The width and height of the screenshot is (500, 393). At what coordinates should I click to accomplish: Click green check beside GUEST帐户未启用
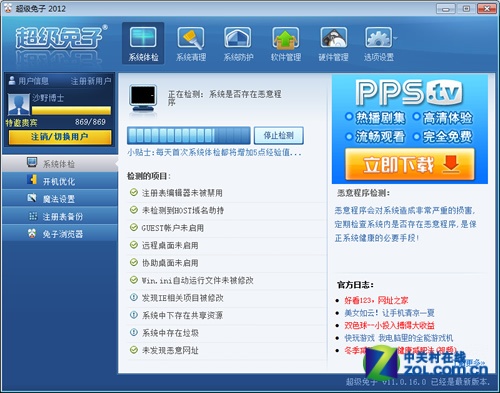click(x=134, y=227)
